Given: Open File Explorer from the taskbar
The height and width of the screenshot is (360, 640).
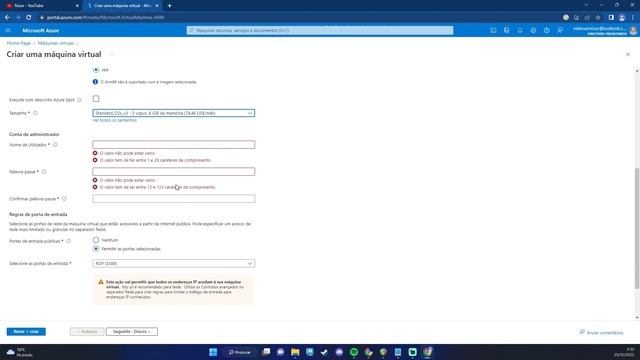Looking at the screenshot, I should 295,352.
